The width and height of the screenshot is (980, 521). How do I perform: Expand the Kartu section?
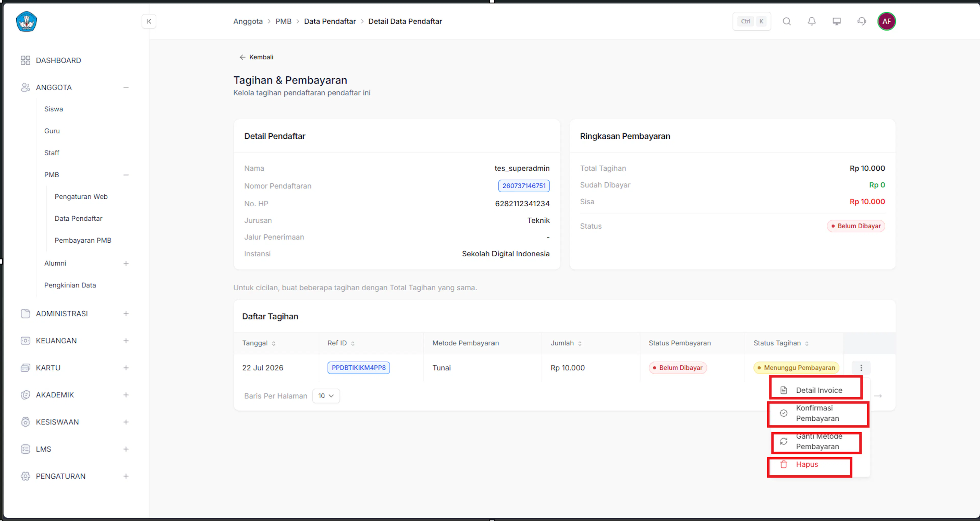pyautogui.click(x=126, y=368)
